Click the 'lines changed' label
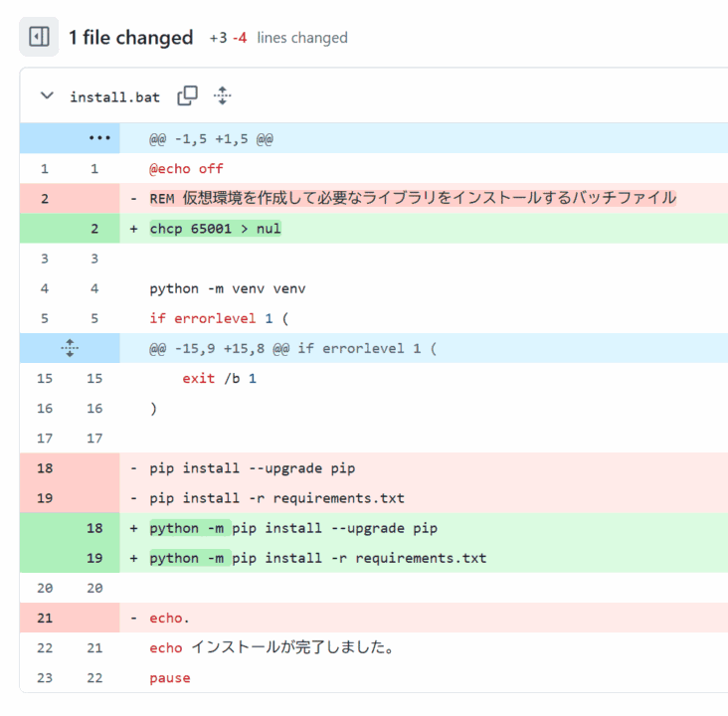This screenshot has width=728, height=716. (x=302, y=38)
